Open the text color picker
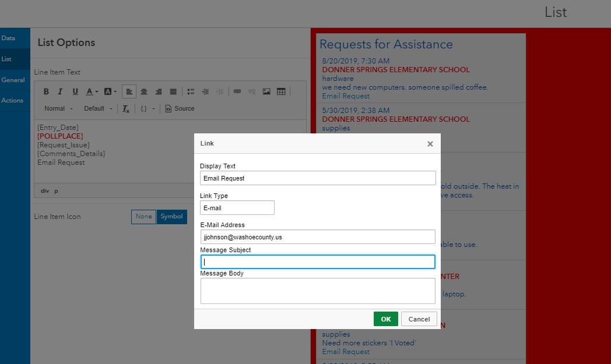 tap(92, 91)
